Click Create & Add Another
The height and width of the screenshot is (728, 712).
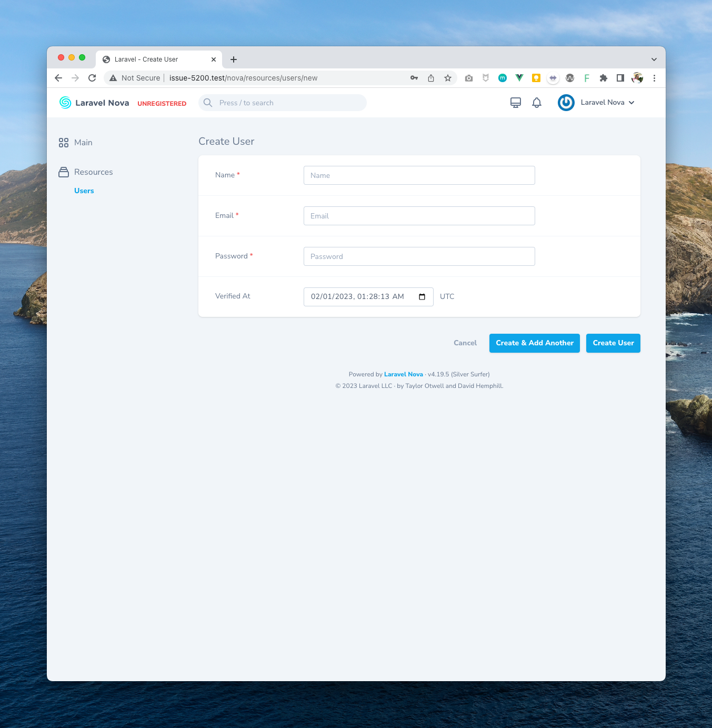pos(534,343)
